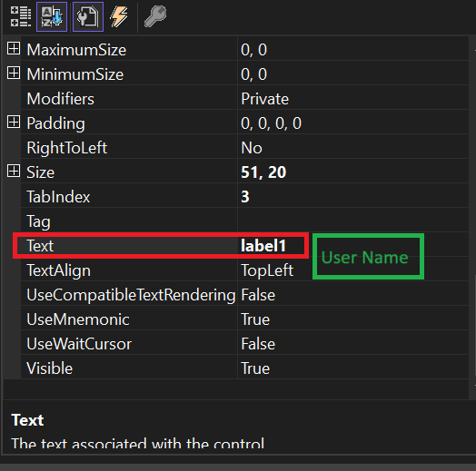Screen dimensions: 476x471
Task: Expand the MaximumSize property
Action: pyautogui.click(x=14, y=48)
